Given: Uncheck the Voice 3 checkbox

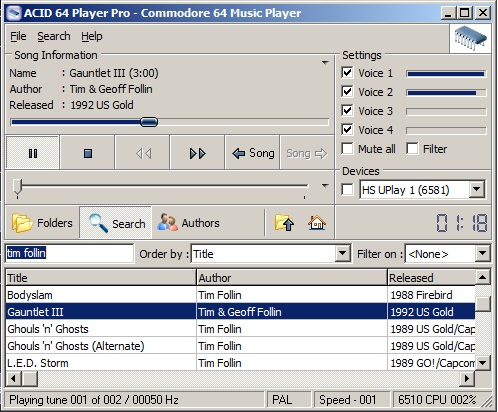Looking at the screenshot, I should 347,110.
